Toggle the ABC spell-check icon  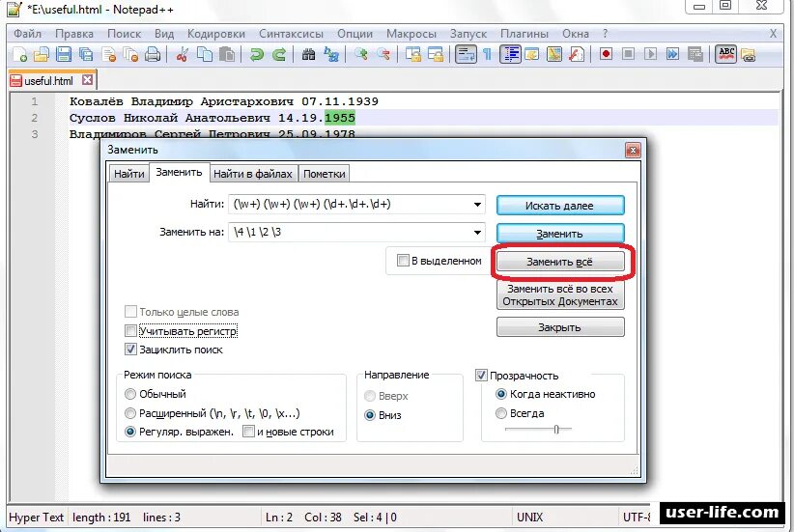pyautogui.click(x=726, y=54)
